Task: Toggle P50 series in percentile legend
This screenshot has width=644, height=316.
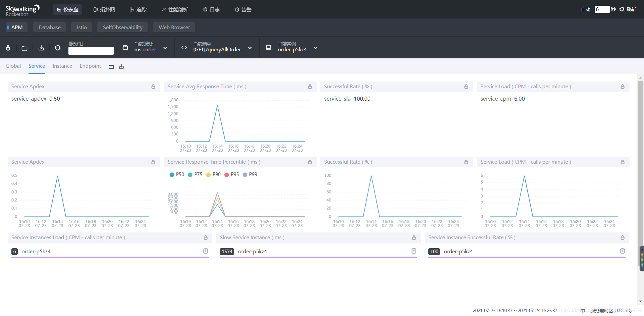Action: click(177, 174)
